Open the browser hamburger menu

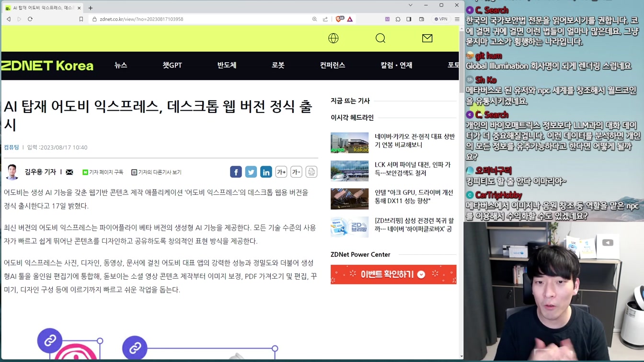tap(457, 19)
